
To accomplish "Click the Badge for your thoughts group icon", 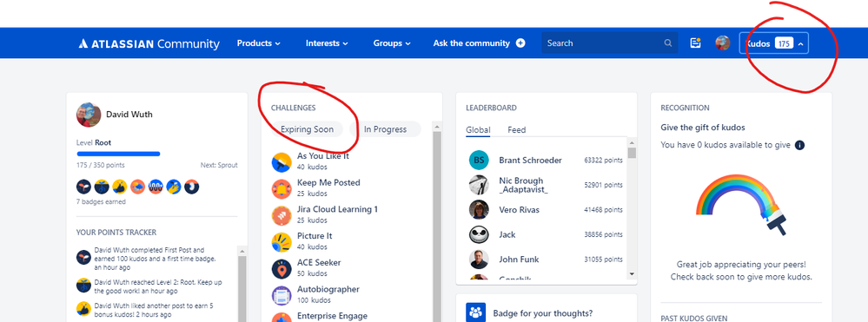I will [475, 312].
